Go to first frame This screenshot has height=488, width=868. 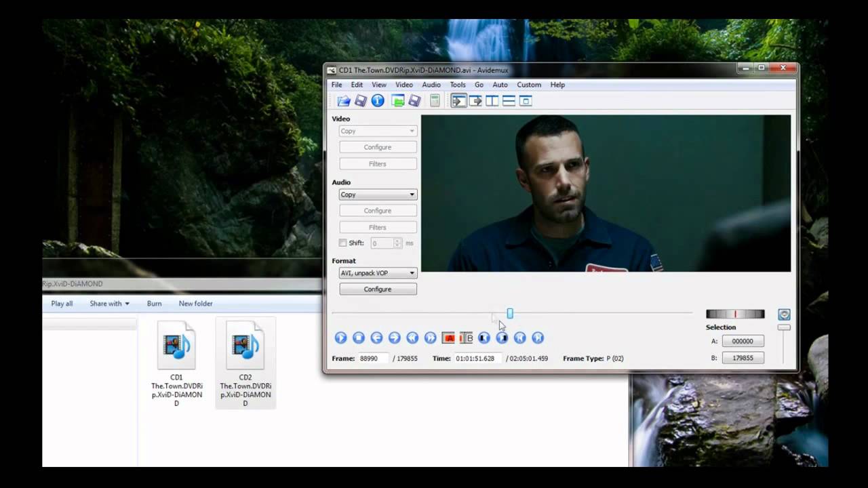pyautogui.click(x=519, y=338)
